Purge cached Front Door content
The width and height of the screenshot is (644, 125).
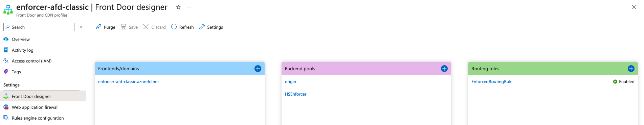pyautogui.click(x=105, y=27)
